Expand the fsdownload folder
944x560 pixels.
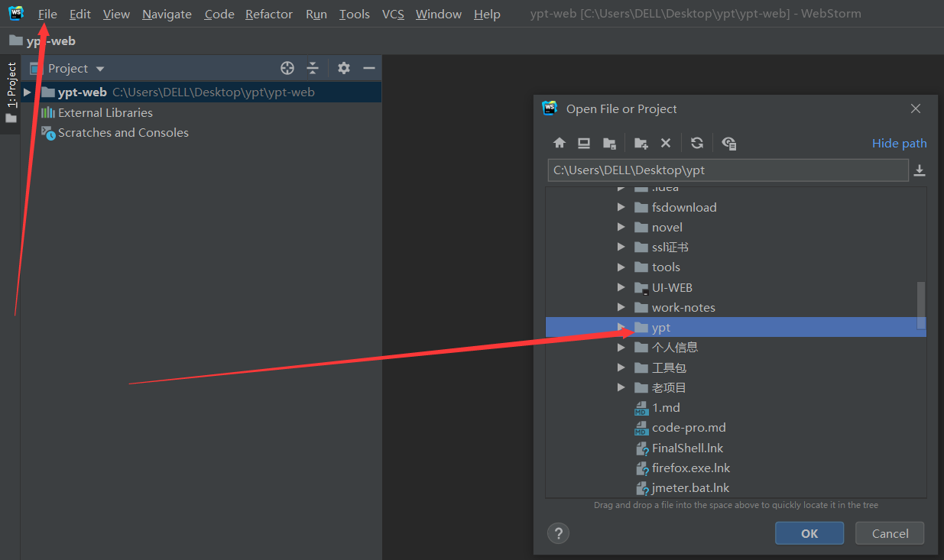[621, 206]
